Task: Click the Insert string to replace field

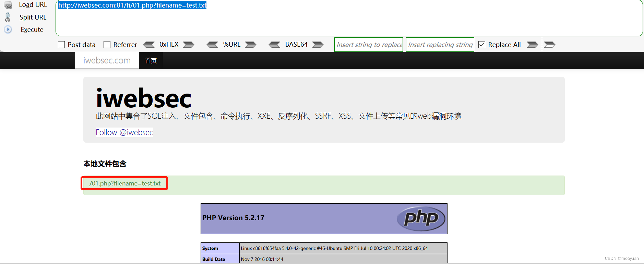Action: (369, 45)
